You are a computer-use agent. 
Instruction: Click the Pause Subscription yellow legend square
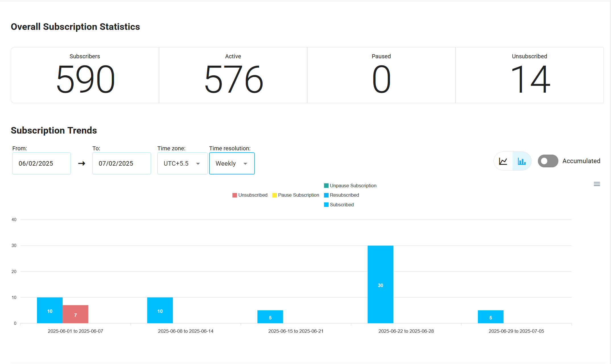coord(274,195)
